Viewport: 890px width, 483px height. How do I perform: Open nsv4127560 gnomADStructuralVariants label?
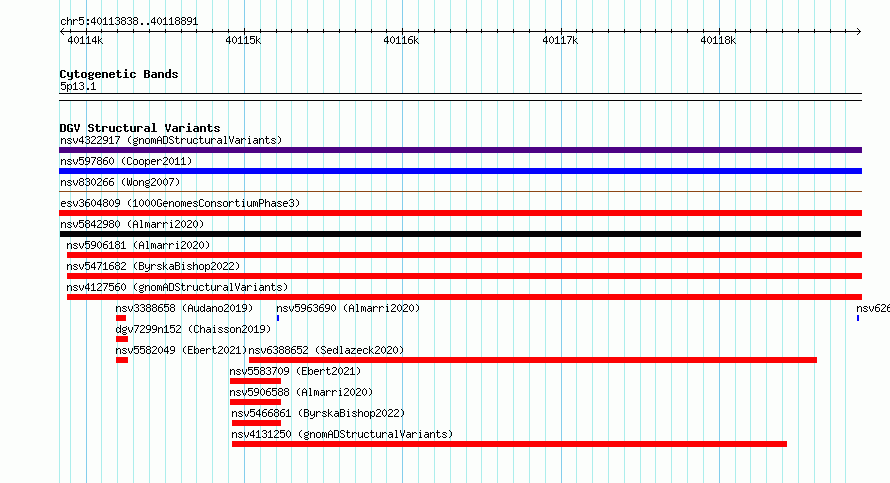click(x=177, y=287)
